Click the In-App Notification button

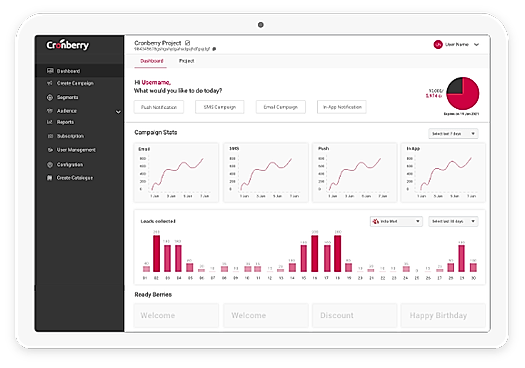(x=342, y=107)
